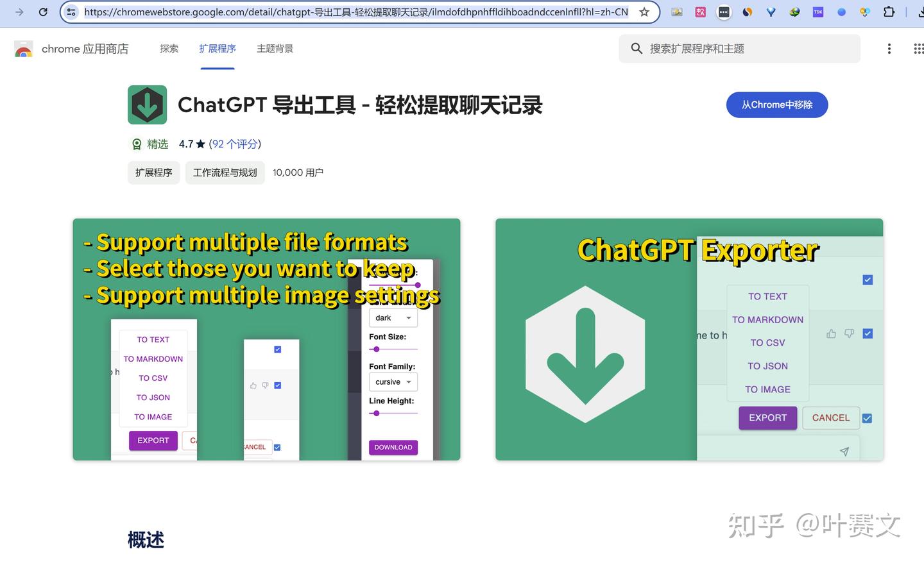This screenshot has width=924, height=563.
Task: Click the pink translate extension icon
Action: 700,12
